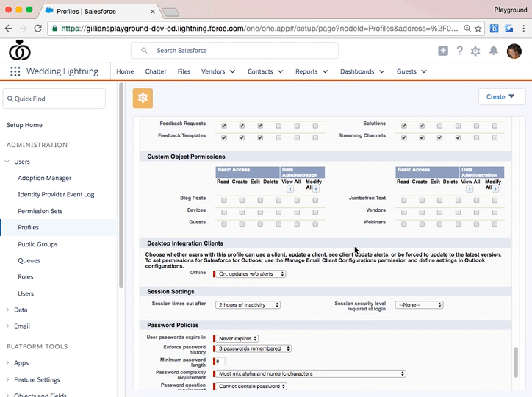
Task: Click the Search Salesforce field
Action: [x=234, y=51]
